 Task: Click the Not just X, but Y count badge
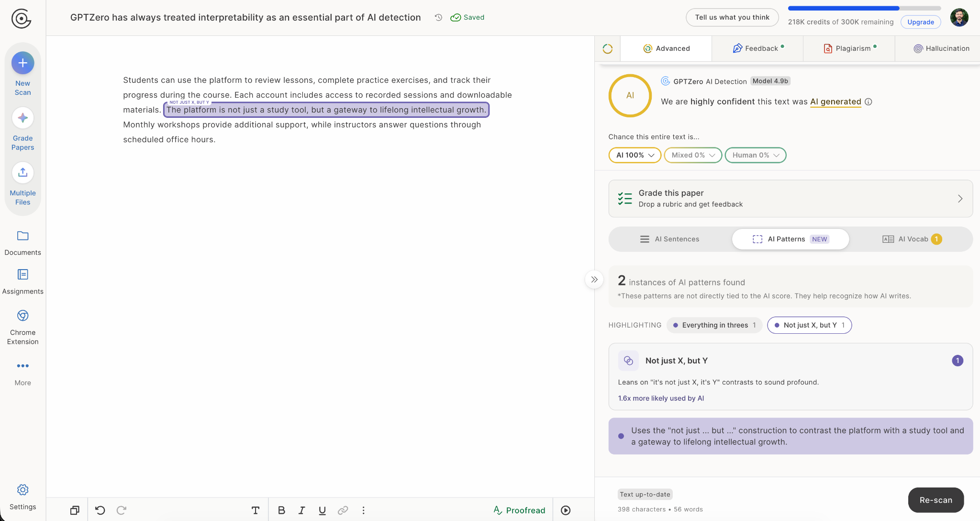click(957, 361)
